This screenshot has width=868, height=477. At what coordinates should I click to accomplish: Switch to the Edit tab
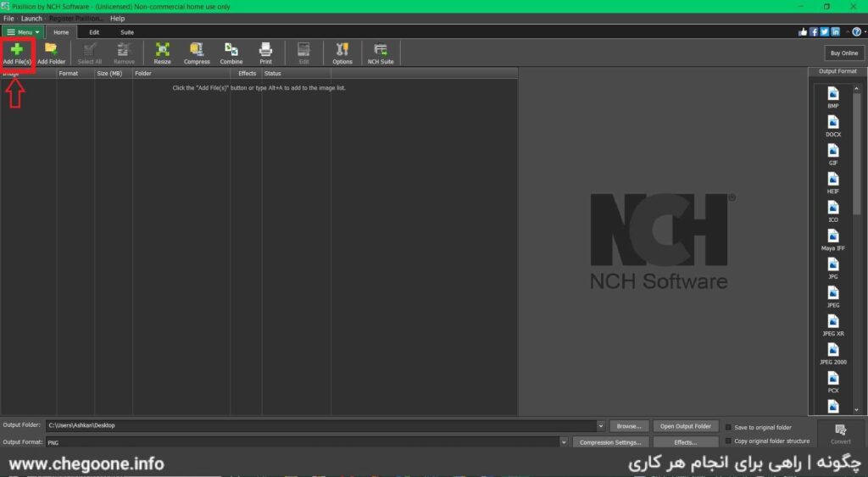click(x=94, y=32)
